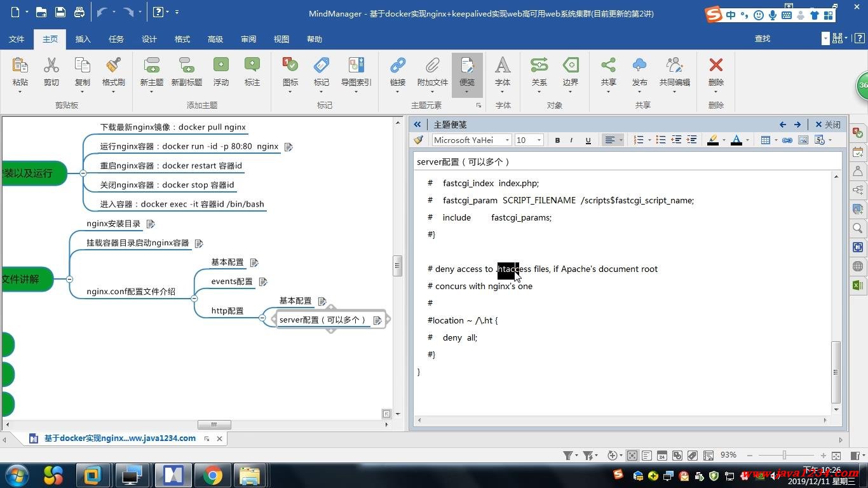Zoom in with the plus button

tap(824, 455)
